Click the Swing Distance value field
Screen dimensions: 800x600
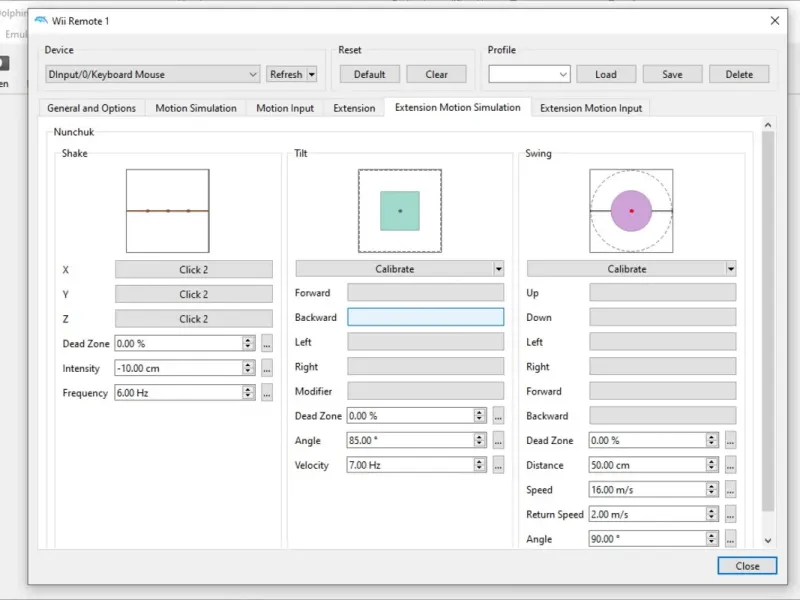pyautogui.click(x=647, y=465)
